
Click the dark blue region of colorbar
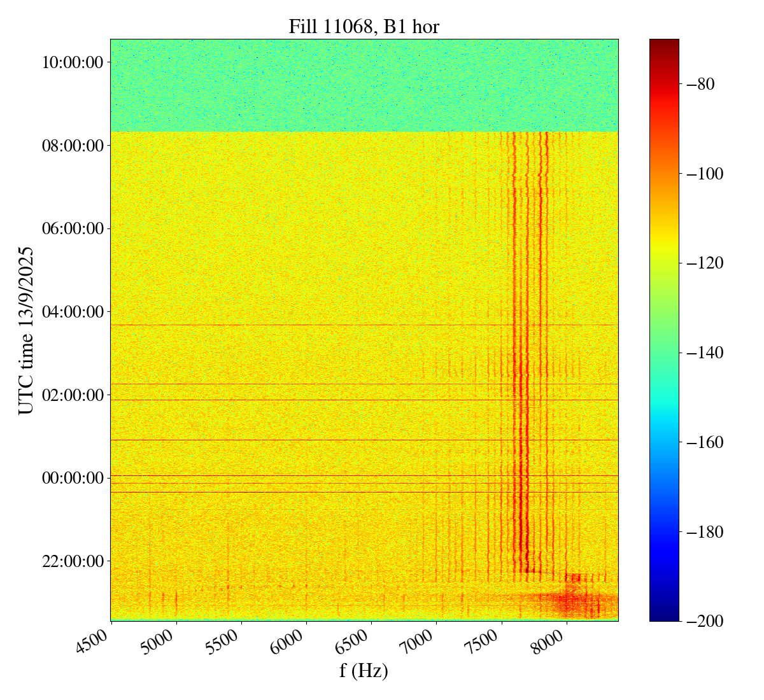point(664,605)
